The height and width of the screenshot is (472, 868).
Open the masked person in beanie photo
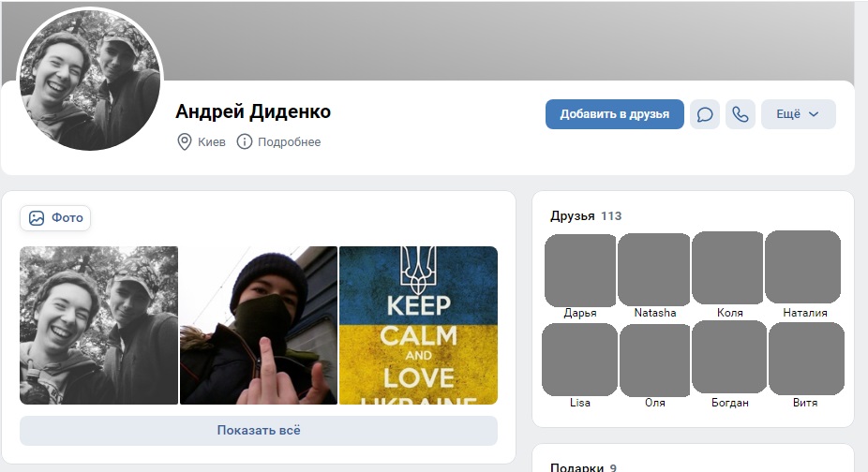pos(259,325)
